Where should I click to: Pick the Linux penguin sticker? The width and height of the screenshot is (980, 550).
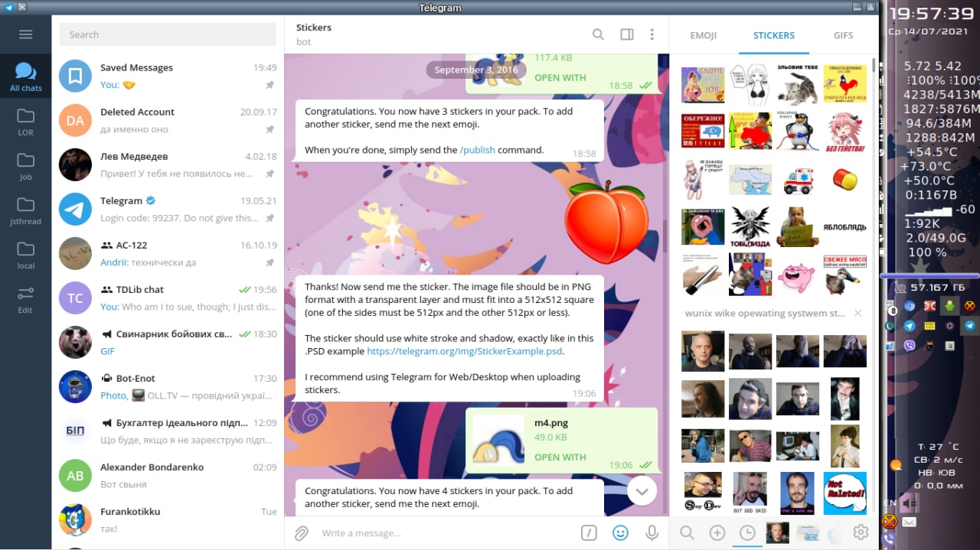click(x=798, y=131)
